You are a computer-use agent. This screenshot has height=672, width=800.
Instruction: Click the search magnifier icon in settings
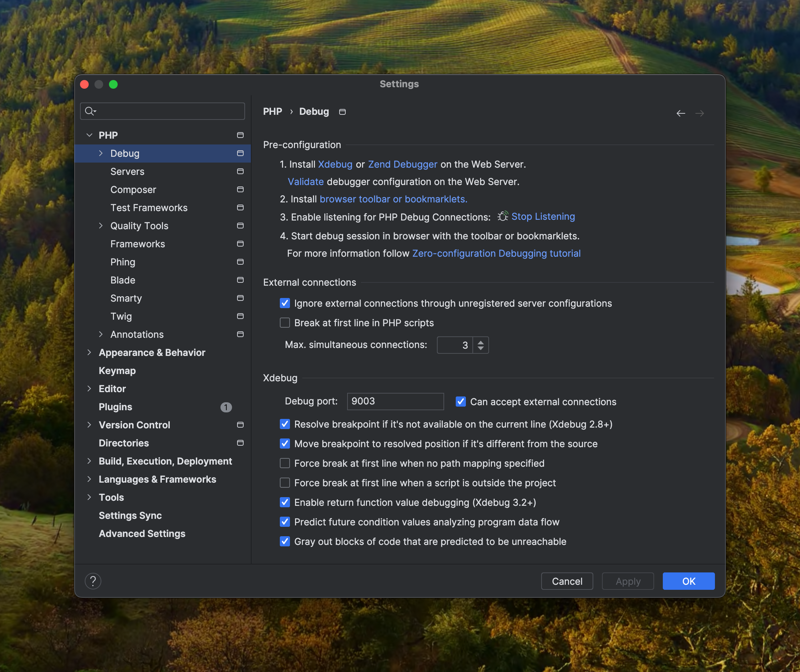89,111
